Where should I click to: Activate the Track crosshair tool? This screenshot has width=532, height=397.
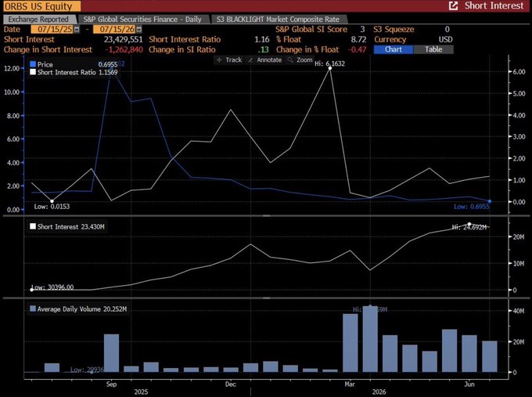(229, 60)
